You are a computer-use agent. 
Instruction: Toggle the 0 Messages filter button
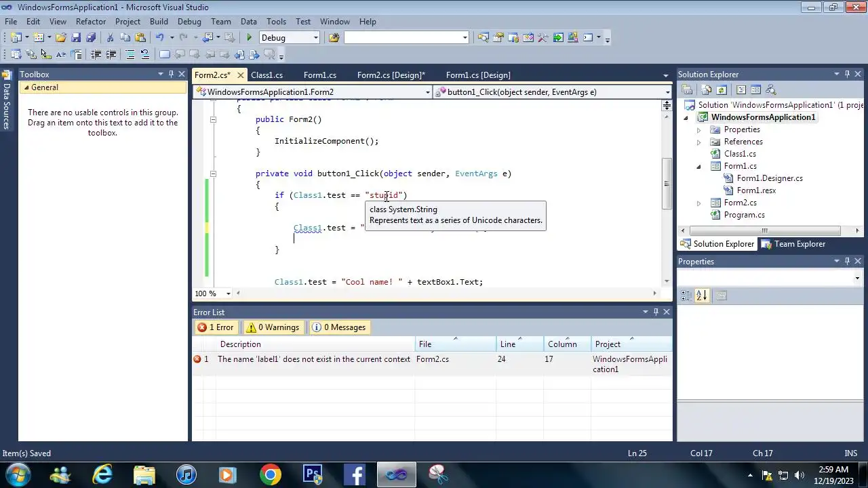click(338, 327)
